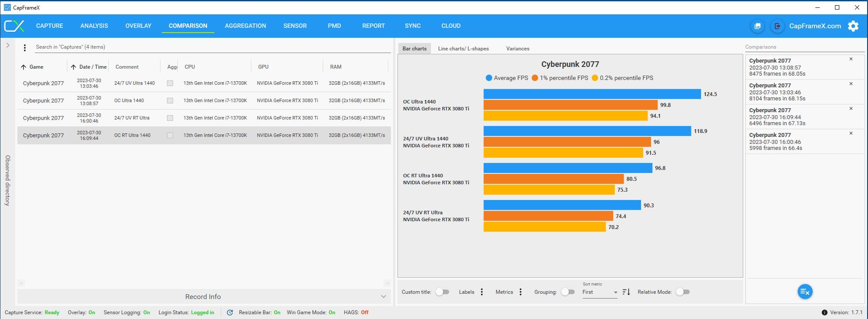
Task: Toggle Average FPS legend marker
Action: [489, 78]
